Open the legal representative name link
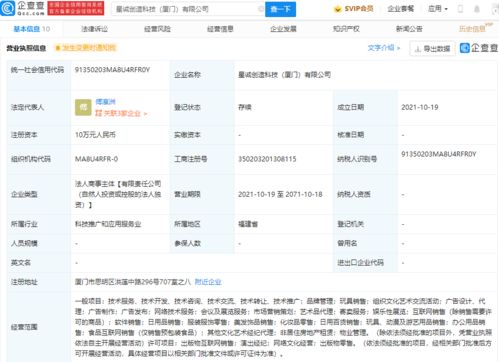The height and width of the screenshot is (362, 499). [105, 102]
